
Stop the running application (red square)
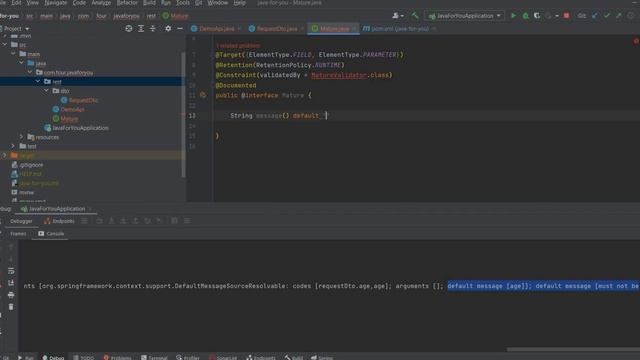(566, 16)
